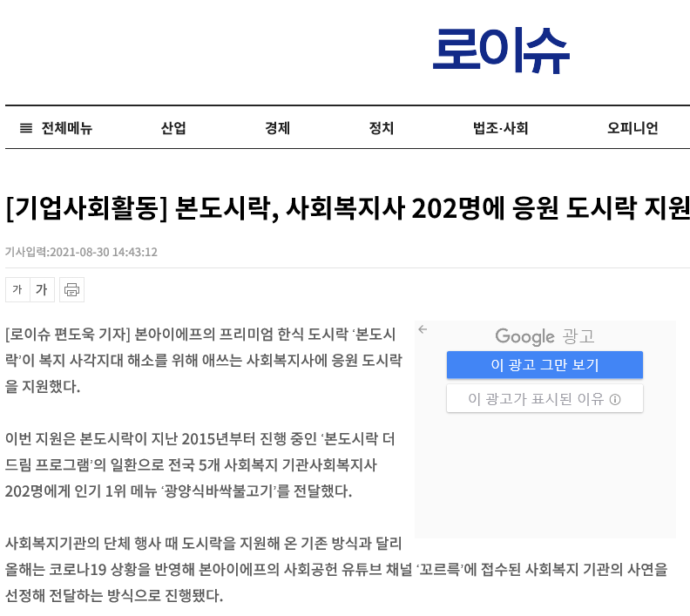Image resolution: width=690 pixels, height=616 pixels.
Task: Click the Google 광고 label
Action: (545, 336)
